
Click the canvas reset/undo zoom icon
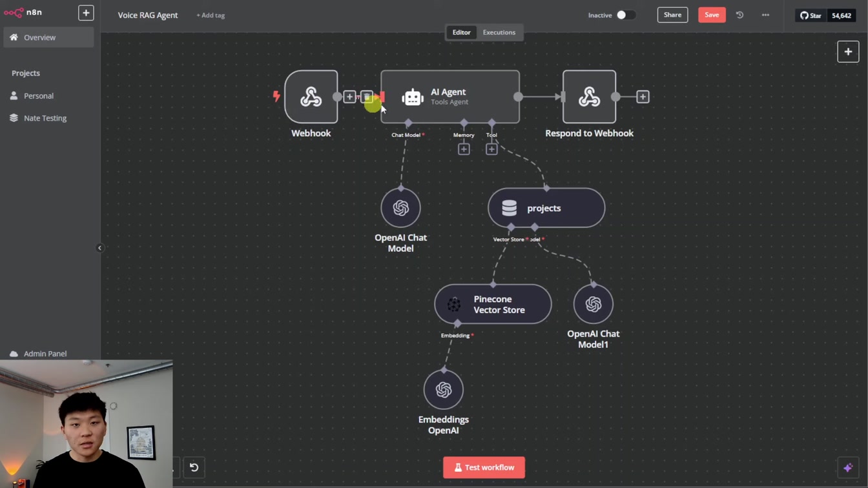[x=194, y=467]
